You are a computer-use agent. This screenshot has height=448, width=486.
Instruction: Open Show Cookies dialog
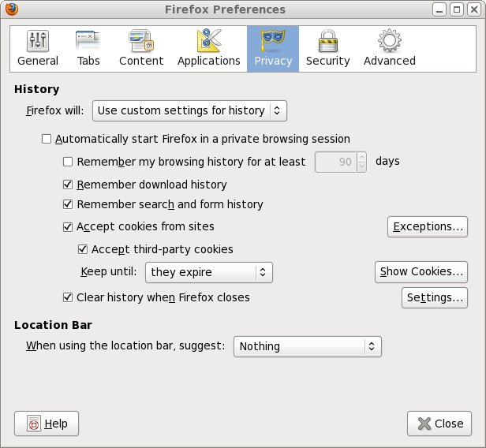[x=421, y=272]
